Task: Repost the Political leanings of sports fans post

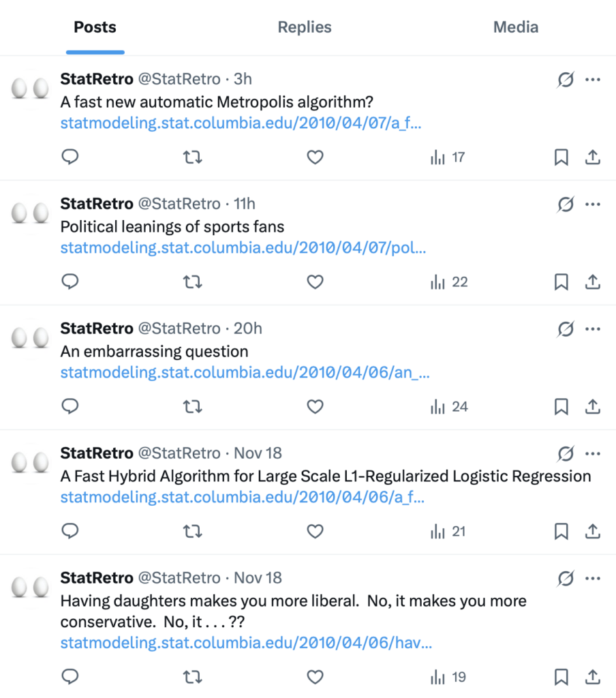Action: (193, 282)
